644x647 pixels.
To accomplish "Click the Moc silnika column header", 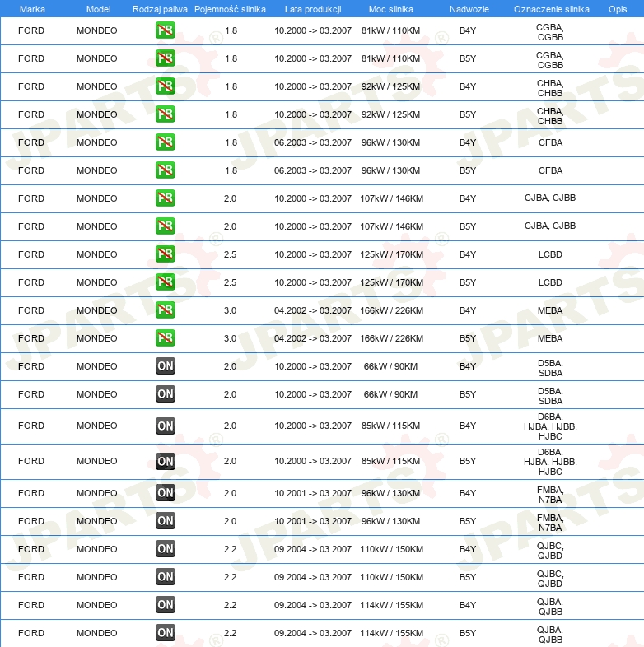I will click(391, 9).
